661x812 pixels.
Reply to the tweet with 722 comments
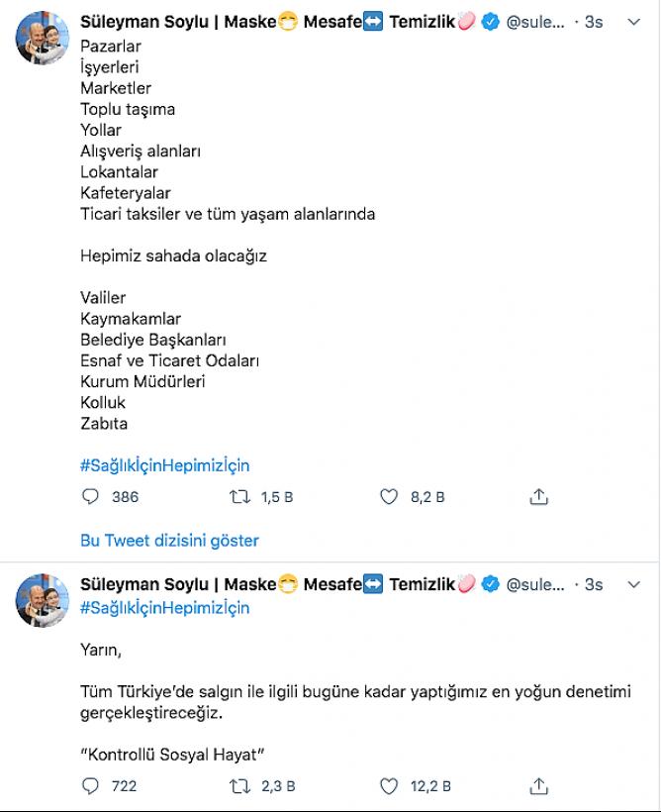point(91,786)
